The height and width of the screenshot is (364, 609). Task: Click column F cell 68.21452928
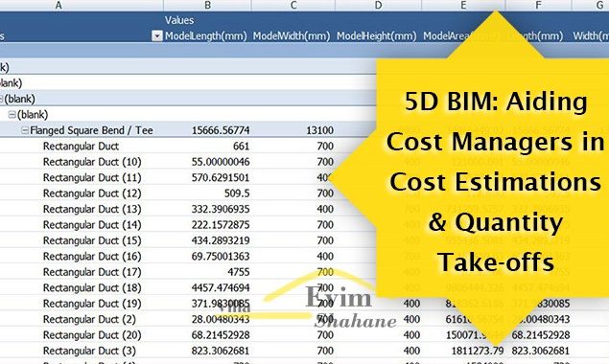coord(541,335)
